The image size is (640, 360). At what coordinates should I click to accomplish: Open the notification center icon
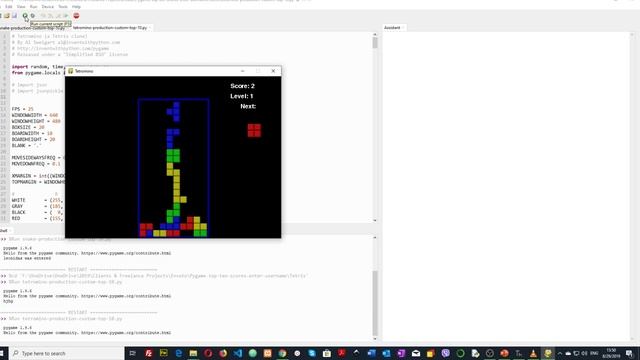tap(629, 353)
